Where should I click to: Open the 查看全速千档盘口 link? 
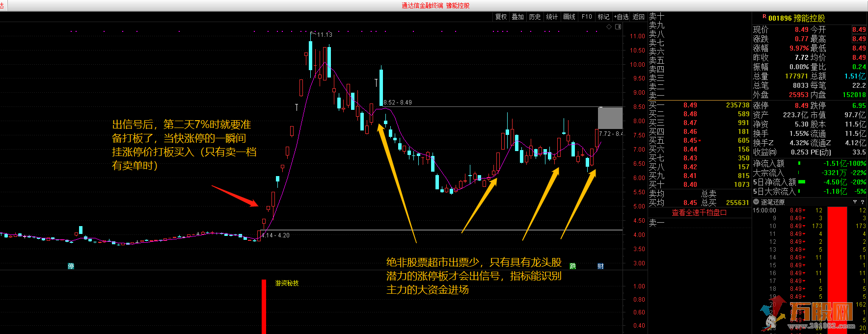point(699,212)
